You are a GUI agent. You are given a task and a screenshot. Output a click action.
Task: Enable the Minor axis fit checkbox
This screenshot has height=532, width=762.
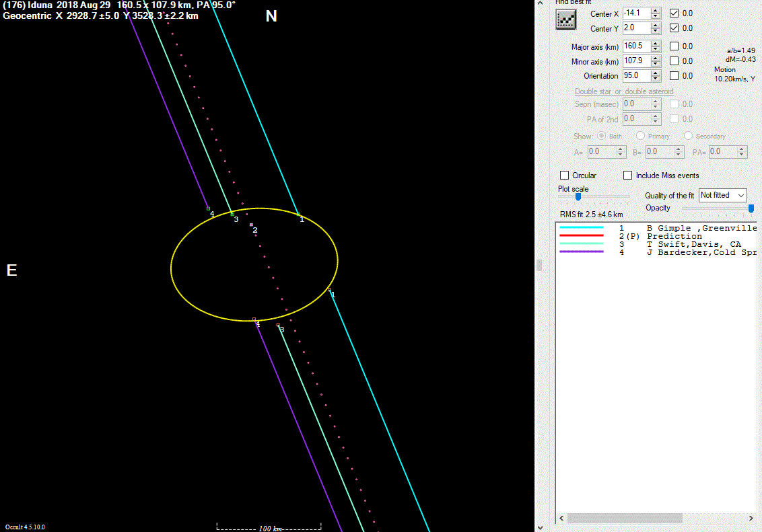tap(674, 61)
